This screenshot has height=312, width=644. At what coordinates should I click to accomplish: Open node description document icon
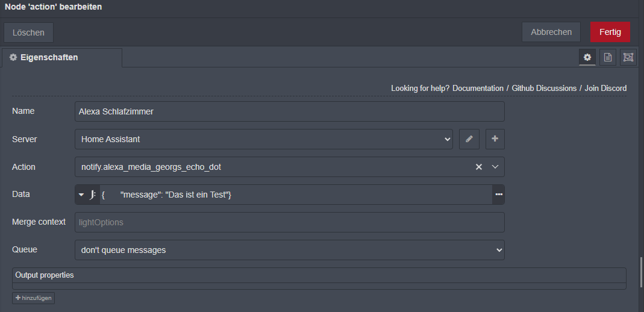click(x=608, y=57)
